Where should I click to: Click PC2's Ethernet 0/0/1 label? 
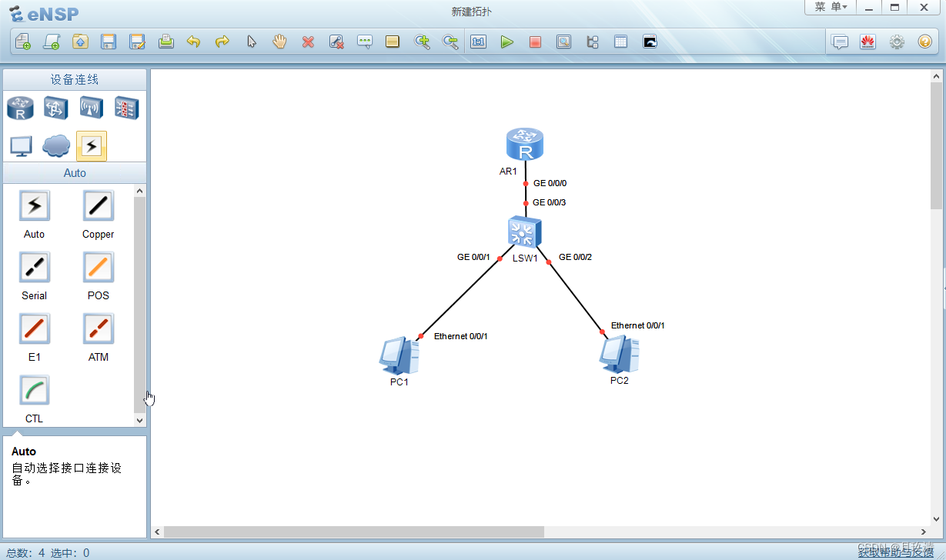[x=638, y=325]
